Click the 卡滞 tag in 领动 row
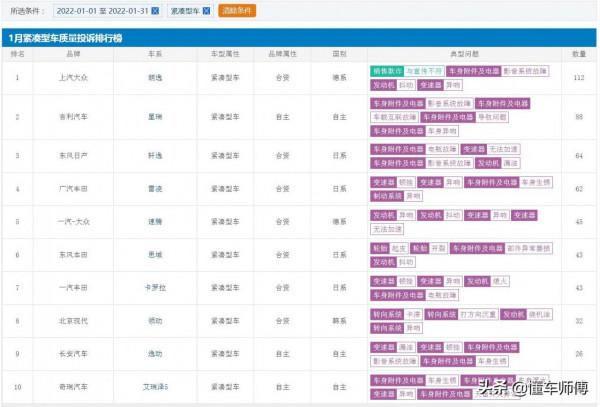 coord(413,315)
